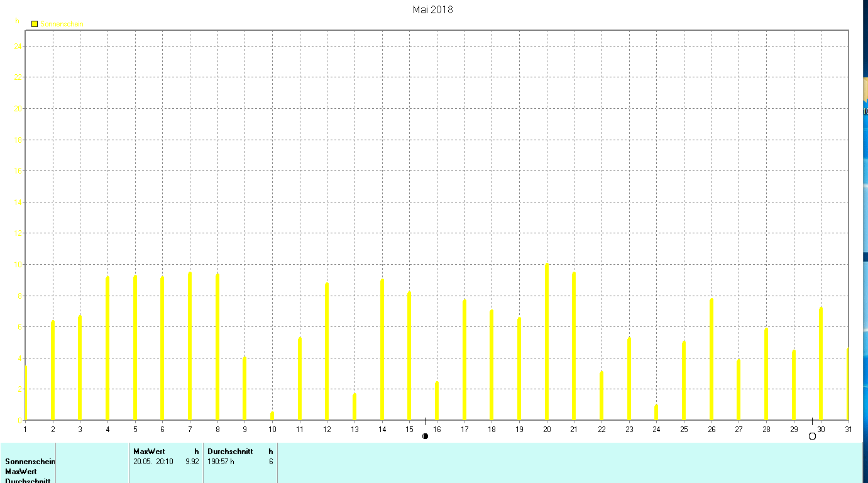The height and width of the screenshot is (483, 868).
Task: Pick the sunshine bar for day 7
Action: pos(190,346)
